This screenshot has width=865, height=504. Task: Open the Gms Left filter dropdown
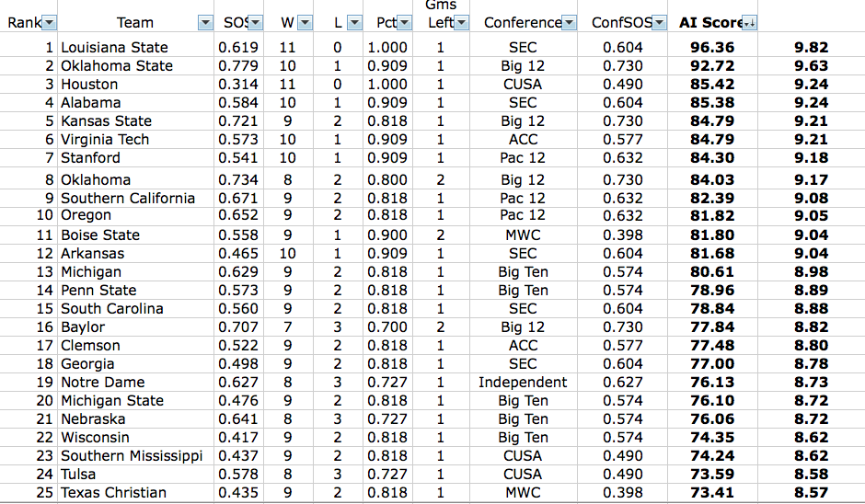(x=462, y=23)
